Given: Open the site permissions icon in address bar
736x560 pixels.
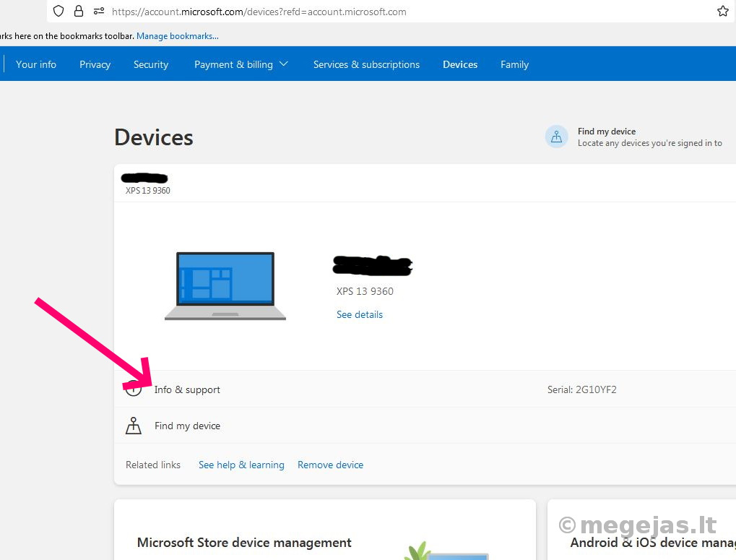Looking at the screenshot, I should point(98,12).
